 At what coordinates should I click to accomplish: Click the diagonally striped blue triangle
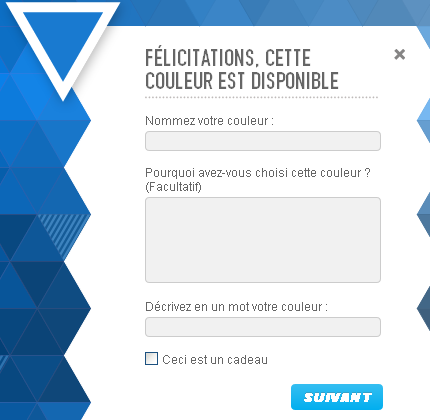[67, 235]
